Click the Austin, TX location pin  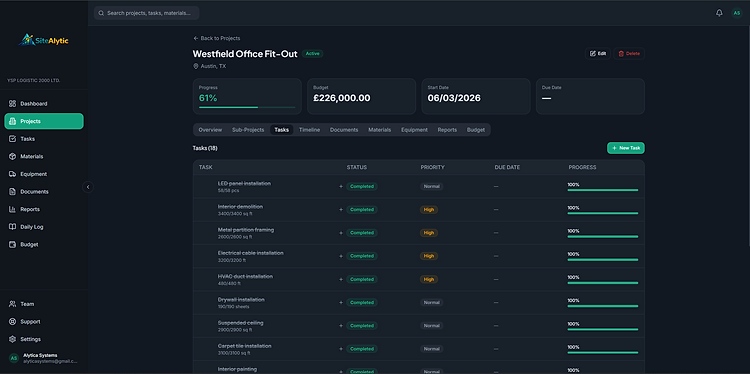click(196, 66)
